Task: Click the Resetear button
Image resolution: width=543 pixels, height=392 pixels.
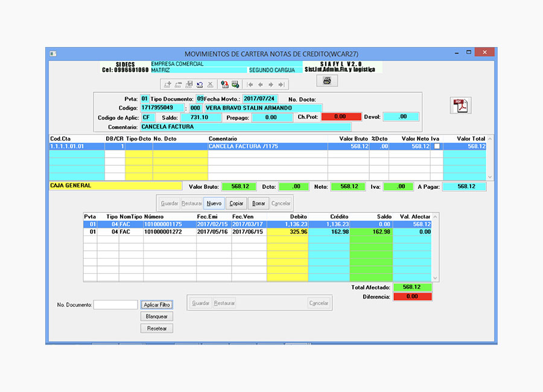Action: pos(157,329)
